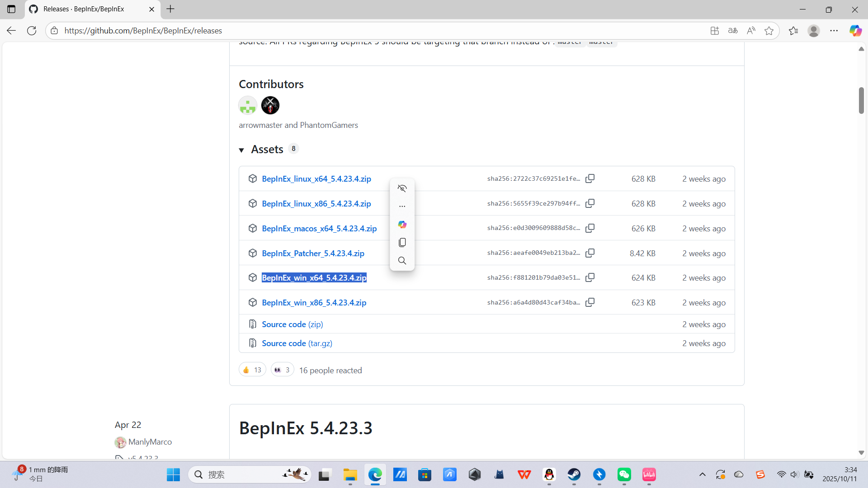Open more options in selection popup

(x=402, y=206)
